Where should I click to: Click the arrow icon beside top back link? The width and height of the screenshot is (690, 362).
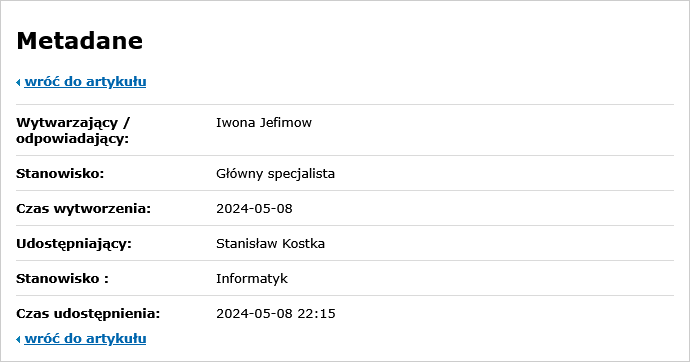point(18,82)
